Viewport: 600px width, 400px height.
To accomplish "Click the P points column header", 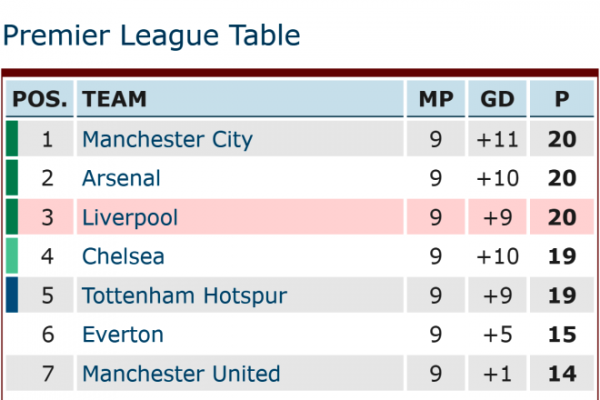I will [562, 99].
